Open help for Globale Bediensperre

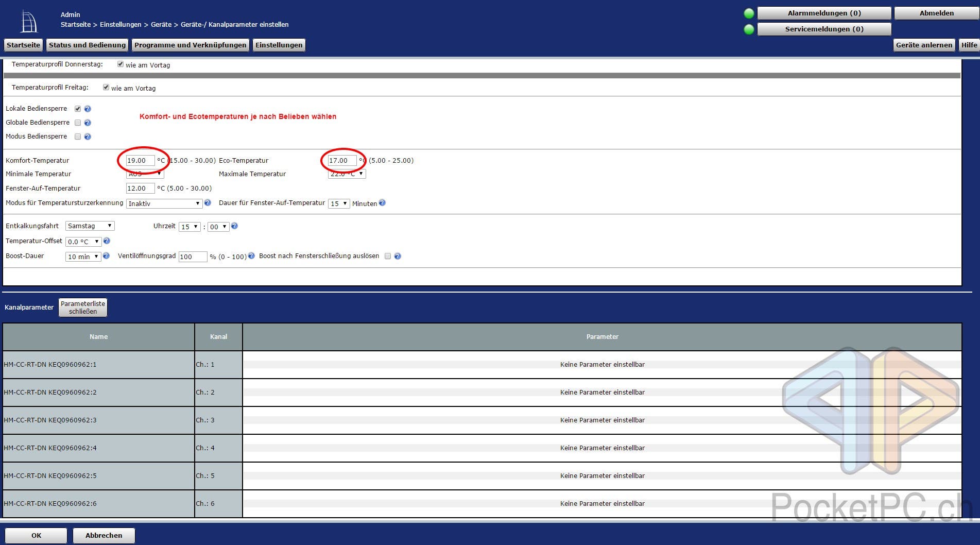coord(88,123)
